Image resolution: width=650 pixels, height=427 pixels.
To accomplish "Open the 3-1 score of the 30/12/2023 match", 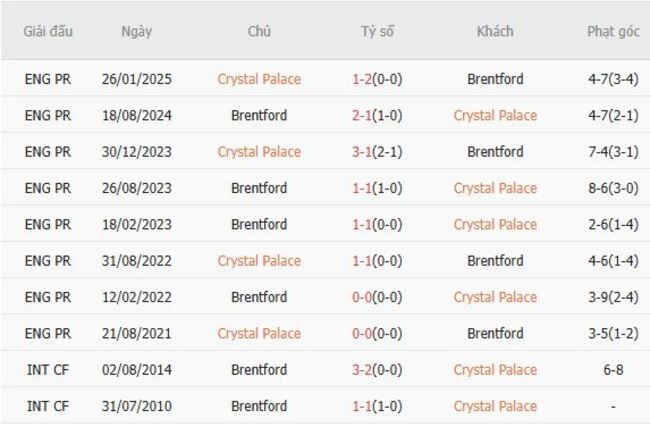I will pos(363,152).
